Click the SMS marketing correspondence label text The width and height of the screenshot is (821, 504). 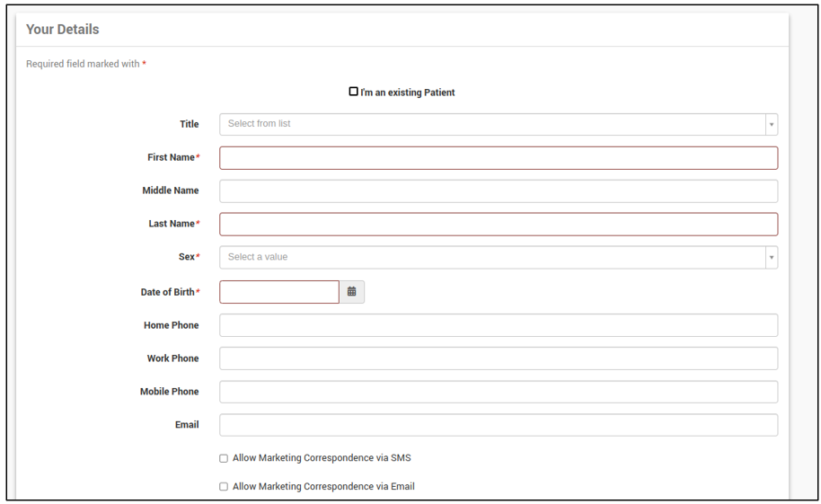click(x=322, y=458)
